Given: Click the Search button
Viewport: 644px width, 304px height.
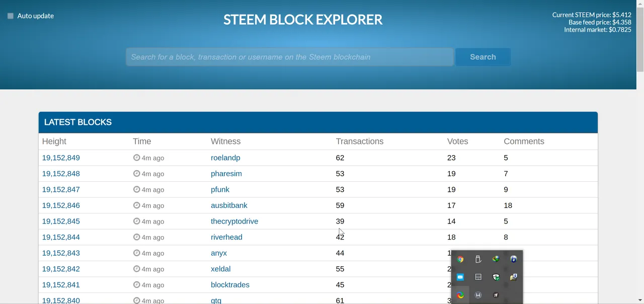Looking at the screenshot, I should tap(483, 57).
